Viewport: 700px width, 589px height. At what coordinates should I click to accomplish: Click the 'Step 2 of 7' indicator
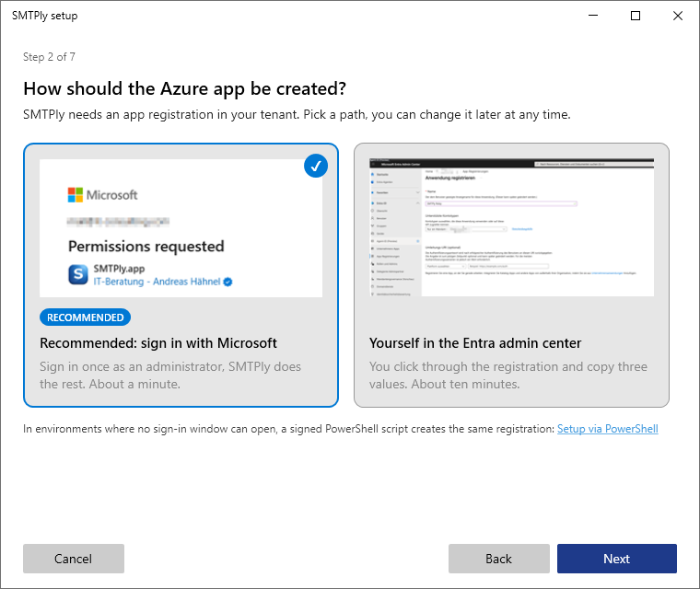[49, 57]
